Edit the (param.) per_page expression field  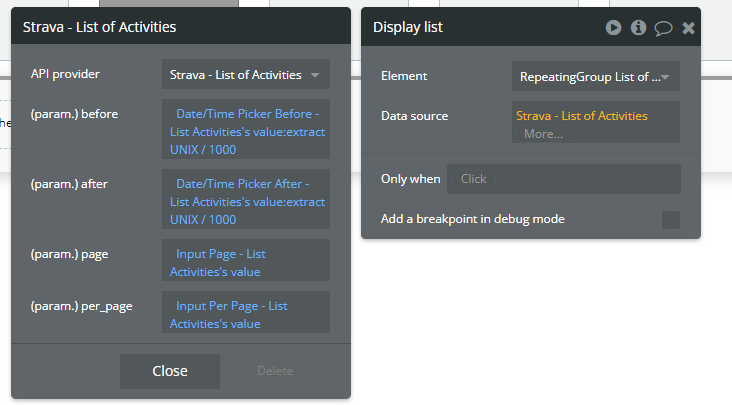point(246,313)
